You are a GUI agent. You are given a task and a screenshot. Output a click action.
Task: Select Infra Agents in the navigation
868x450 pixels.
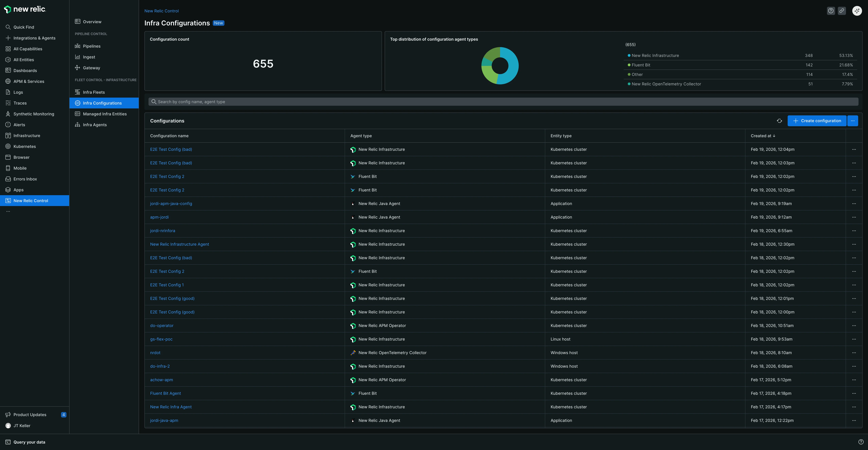[95, 125]
